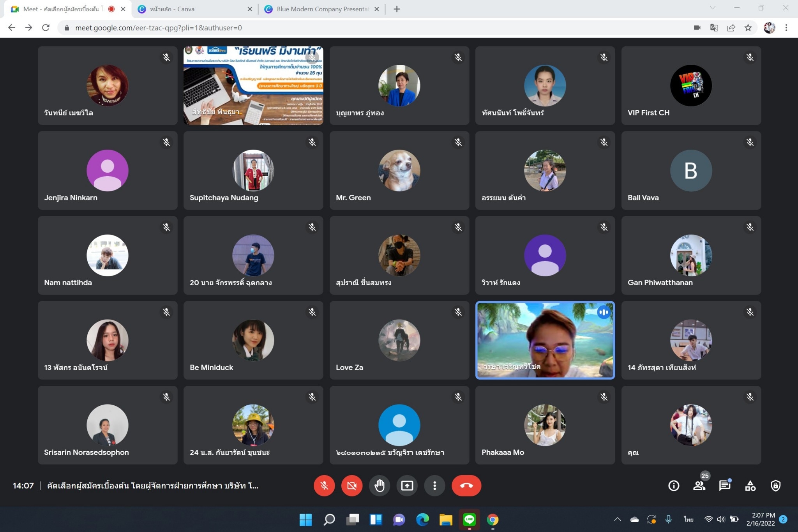Click Chrome's camera access icon in address bar

(x=697, y=28)
